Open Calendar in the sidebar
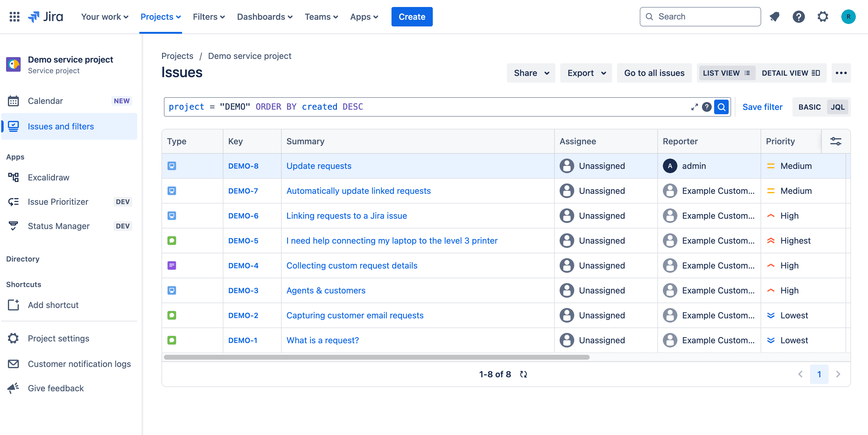 point(70,101)
